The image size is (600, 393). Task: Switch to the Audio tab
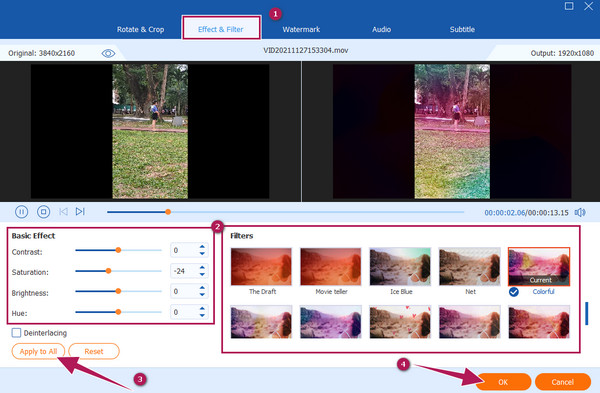[x=382, y=29]
